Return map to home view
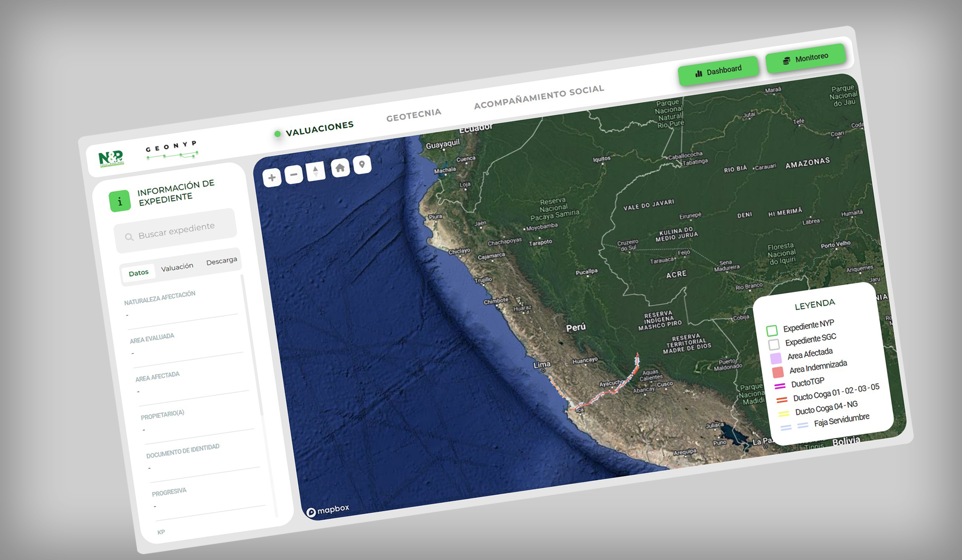962x560 pixels. tap(340, 168)
